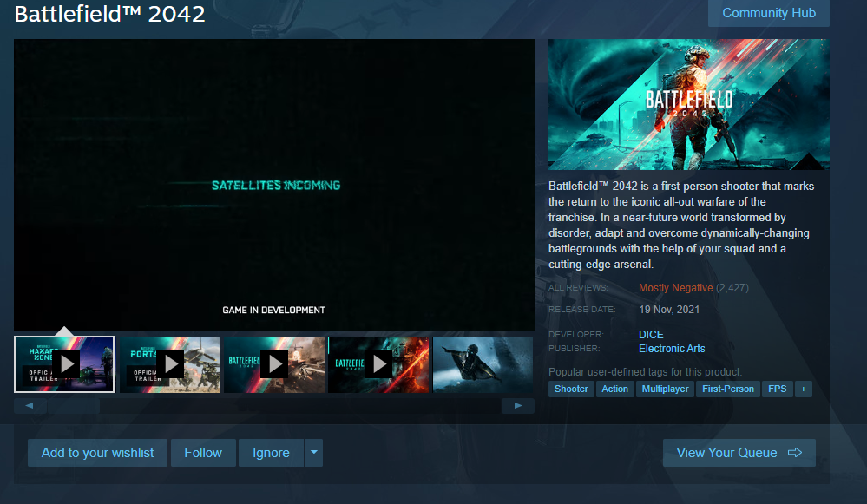Click the Mostly Negative reviews link
This screenshot has height=504, width=867.
(676, 288)
